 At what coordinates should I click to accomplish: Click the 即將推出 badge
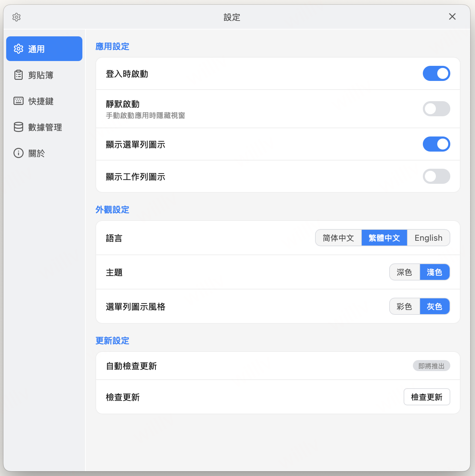[x=431, y=366]
